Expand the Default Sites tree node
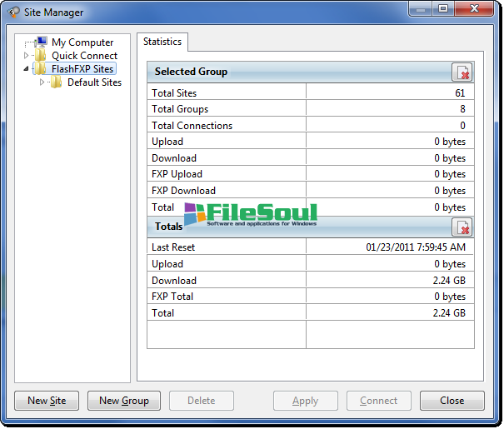The width and height of the screenshot is (504, 429). [x=42, y=82]
